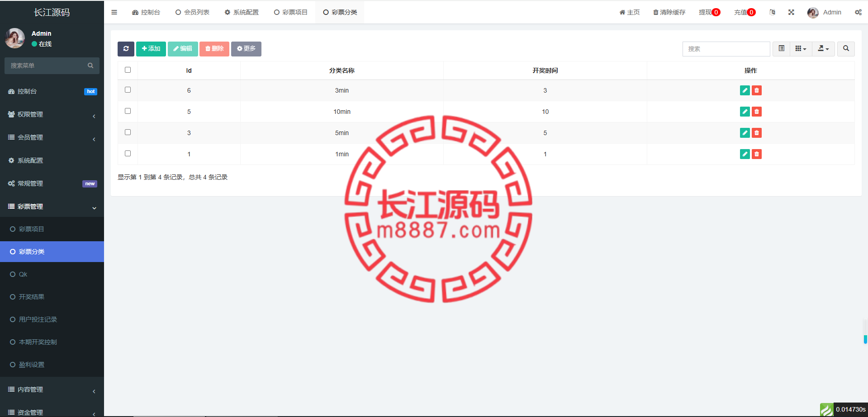Delete the 10min row with red trash icon
The width and height of the screenshot is (868, 417).
click(756, 112)
